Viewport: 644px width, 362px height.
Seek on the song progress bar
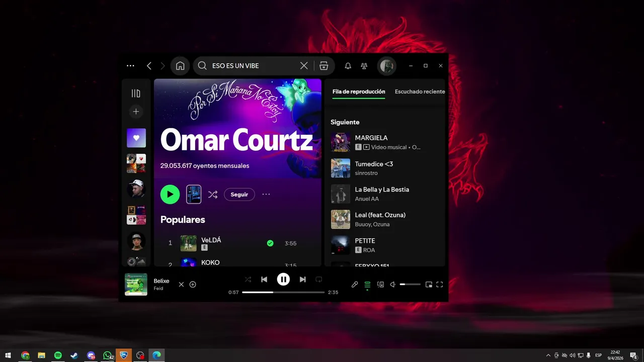coord(283,292)
